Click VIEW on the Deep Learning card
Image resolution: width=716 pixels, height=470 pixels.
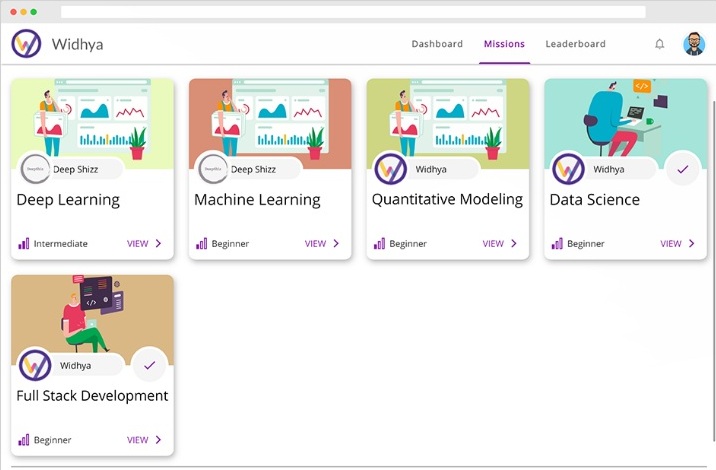[x=137, y=243]
